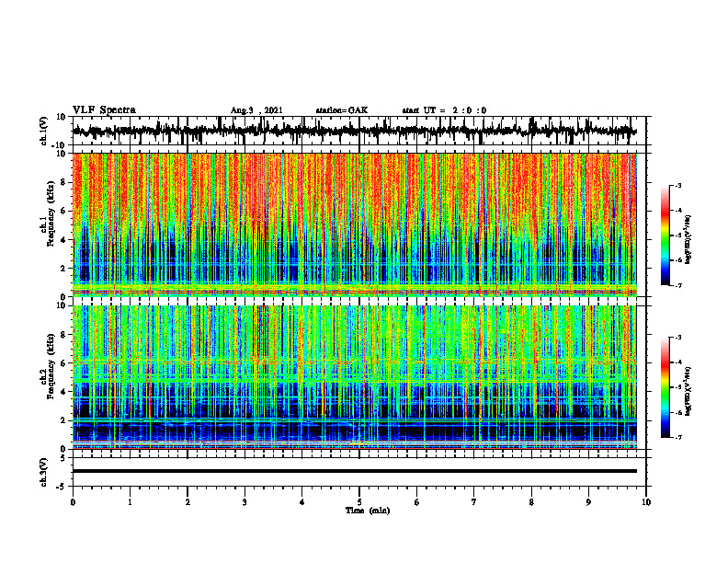The image size is (728, 563).
Task: Click the "-3" label on ch.2 colorbar
Action: point(678,338)
